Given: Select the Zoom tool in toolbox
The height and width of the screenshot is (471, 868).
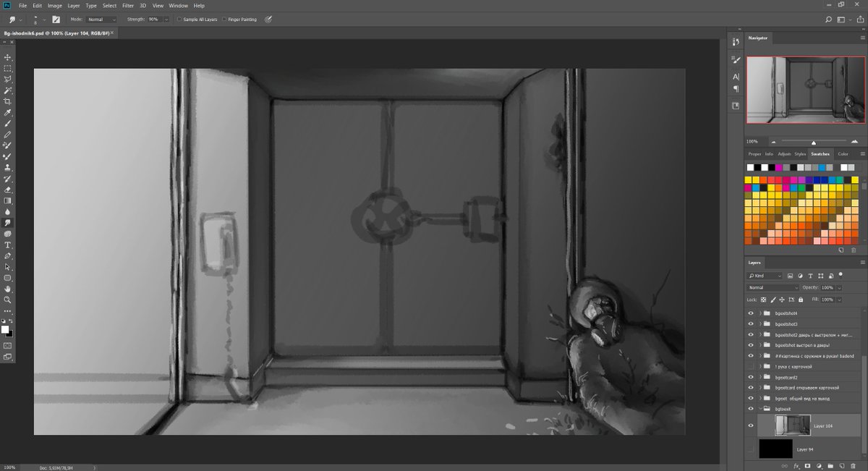Looking at the screenshot, I should pyautogui.click(x=8, y=300).
